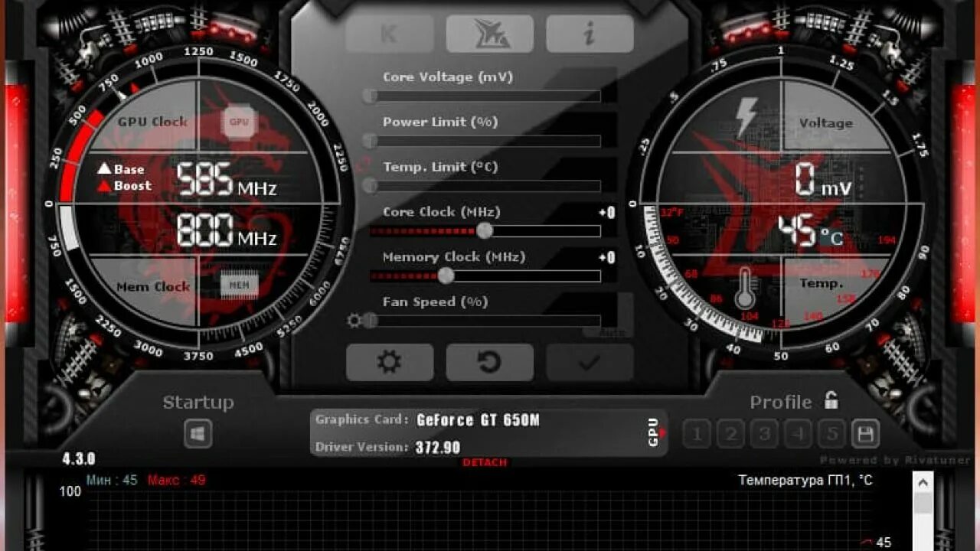Viewport: 980px width, 551px height.
Task: Click the GeForce GT 650M card name
Action: [x=478, y=420]
